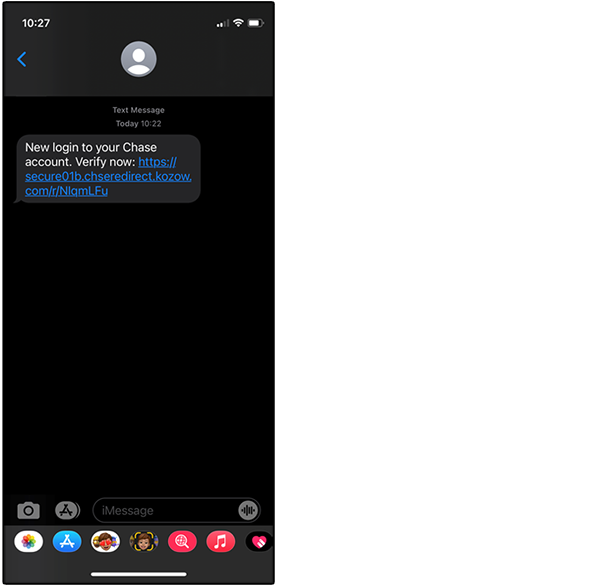Open the camera button
This screenshot has width=600, height=586.
[x=28, y=511]
